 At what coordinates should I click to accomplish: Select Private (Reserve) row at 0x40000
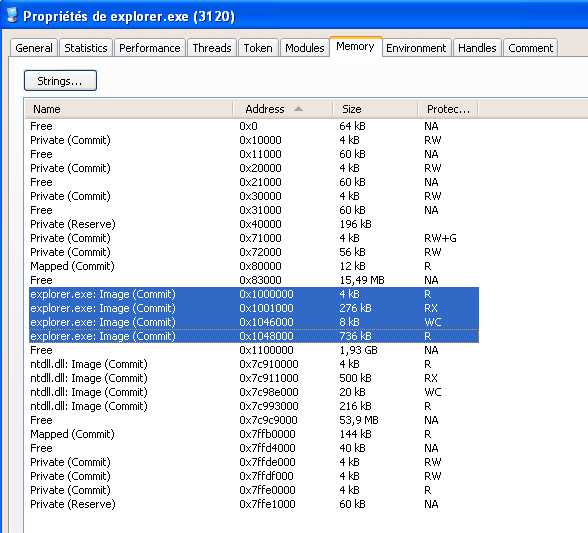(x=254, y=224)
